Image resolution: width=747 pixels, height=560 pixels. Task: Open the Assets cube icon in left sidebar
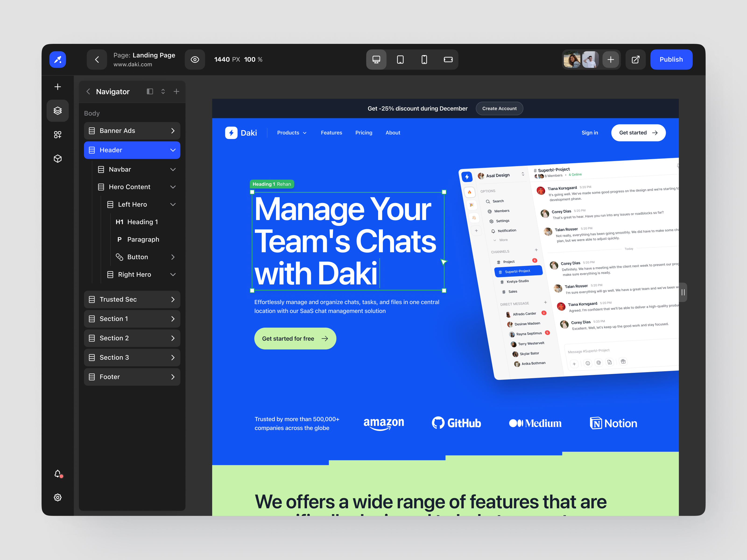click(57, 159)
